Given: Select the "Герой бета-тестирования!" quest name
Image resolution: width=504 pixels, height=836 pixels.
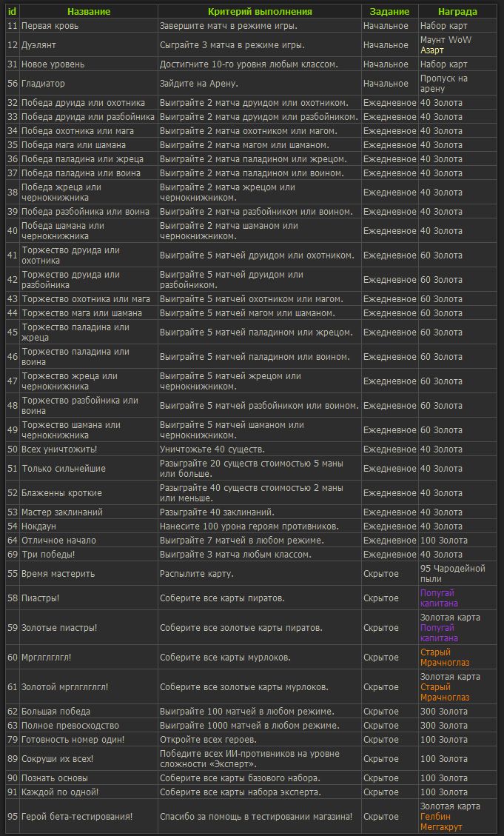Looking at the screenshot, I should point(77,816).
